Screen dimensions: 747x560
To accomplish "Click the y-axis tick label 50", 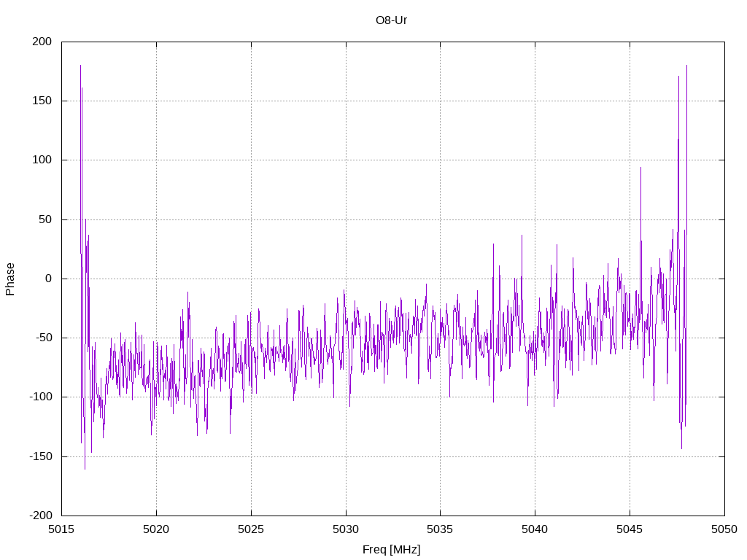I will point(45,219).
